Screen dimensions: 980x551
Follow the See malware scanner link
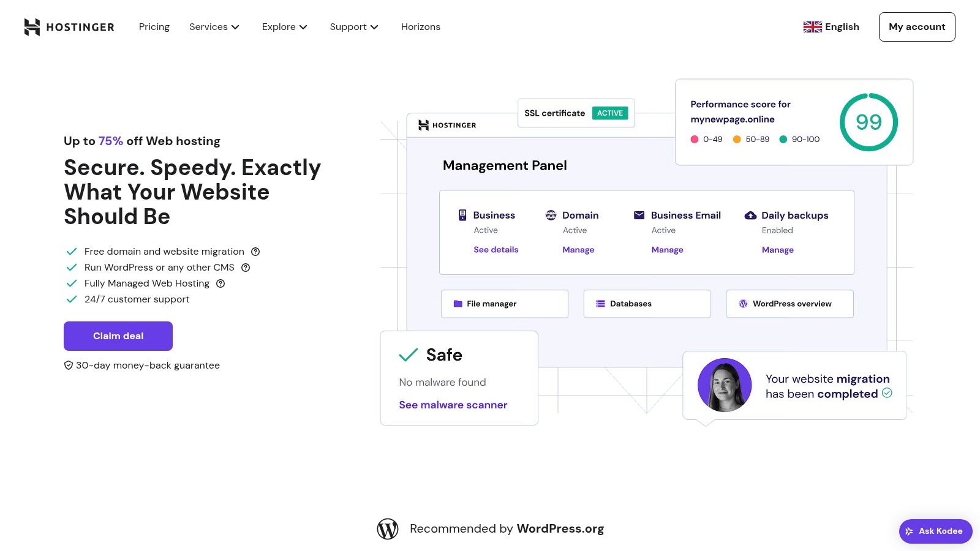(x=453, y=405)
